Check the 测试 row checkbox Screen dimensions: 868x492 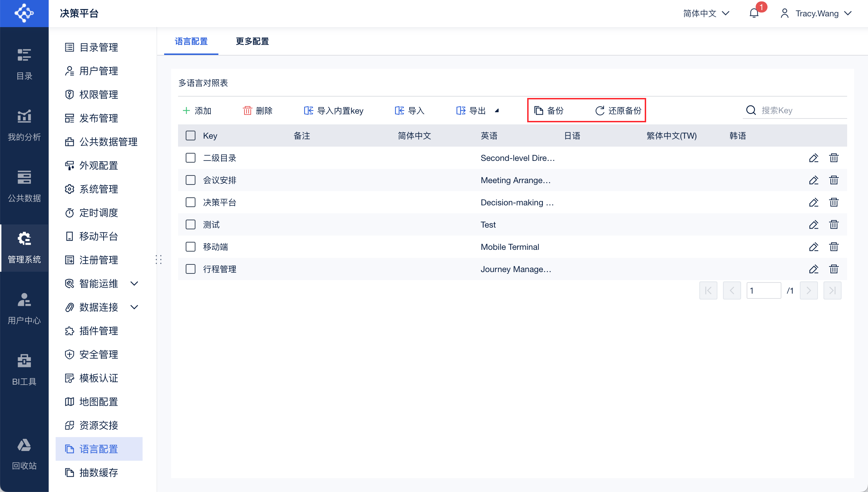pyautogui.click(x=191, y=225)
